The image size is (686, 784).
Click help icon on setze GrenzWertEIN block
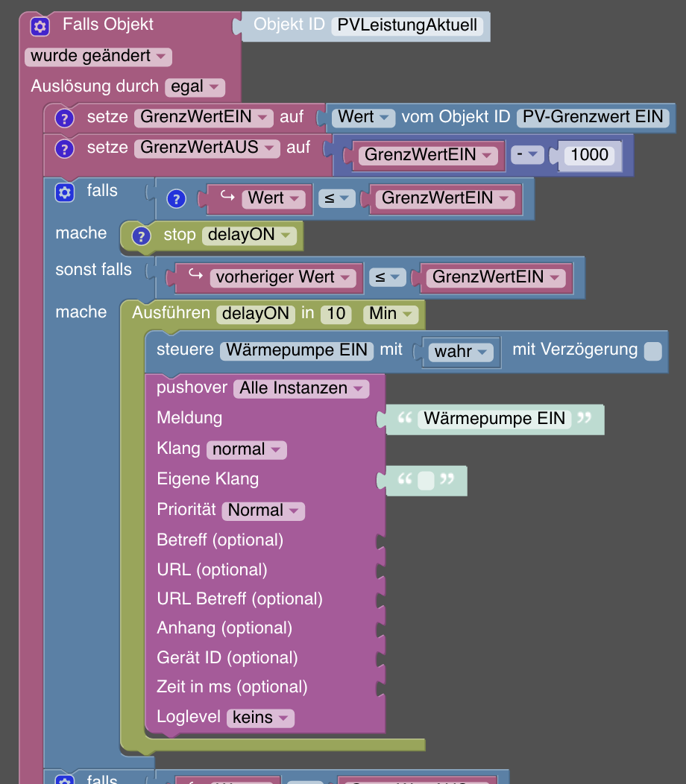point(65,118)
